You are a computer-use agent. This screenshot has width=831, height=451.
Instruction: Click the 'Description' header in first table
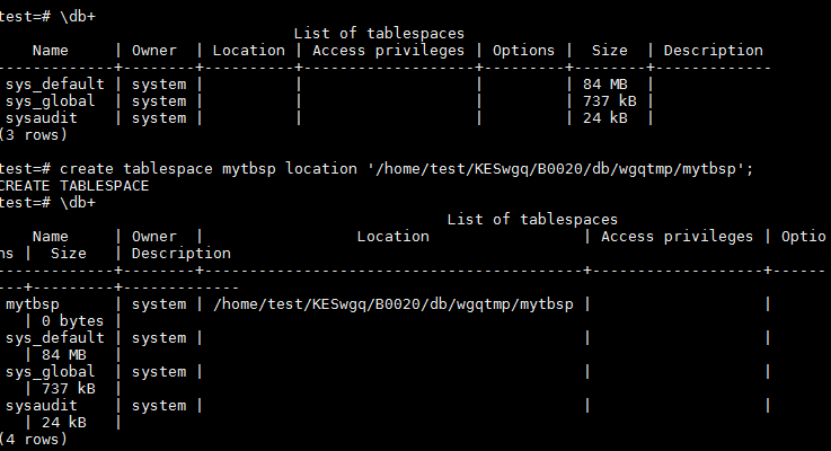[x=713, y=50]
